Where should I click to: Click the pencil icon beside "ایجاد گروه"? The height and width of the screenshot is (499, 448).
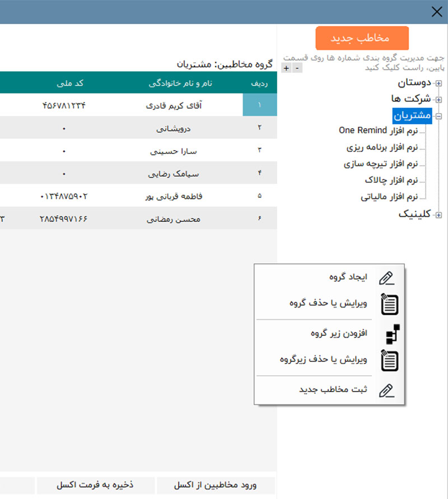(387, 278)
